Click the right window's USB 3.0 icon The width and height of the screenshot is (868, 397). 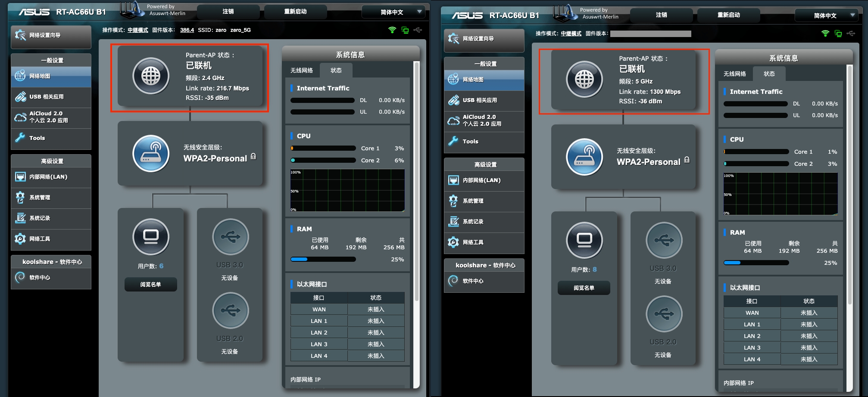point(664,240)
